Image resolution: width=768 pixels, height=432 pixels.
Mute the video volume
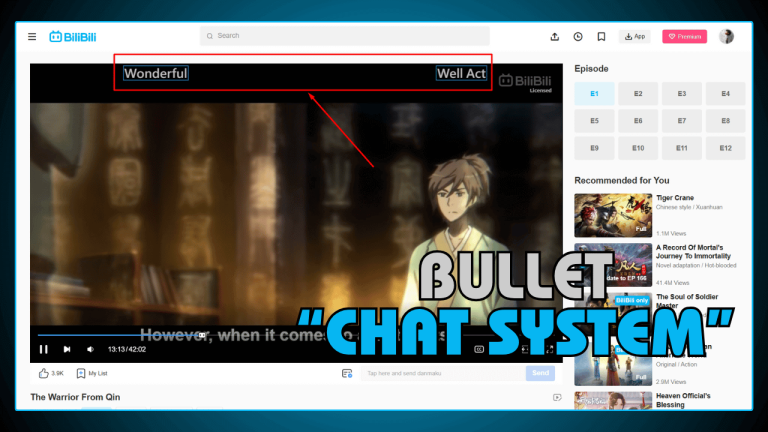click(x=90, y=349)
